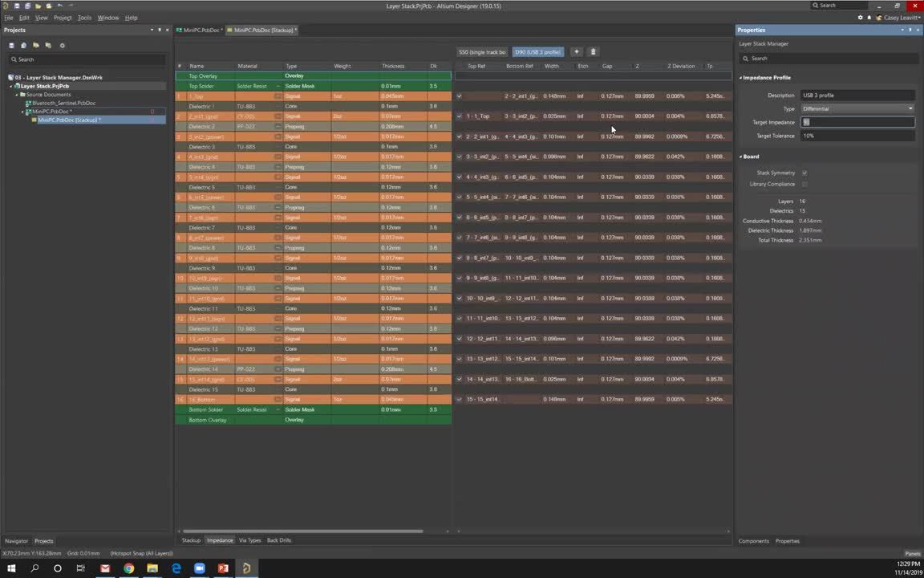Select the S50 single track profile button
This screenshot has height=578, width=924.
[482, 52]
